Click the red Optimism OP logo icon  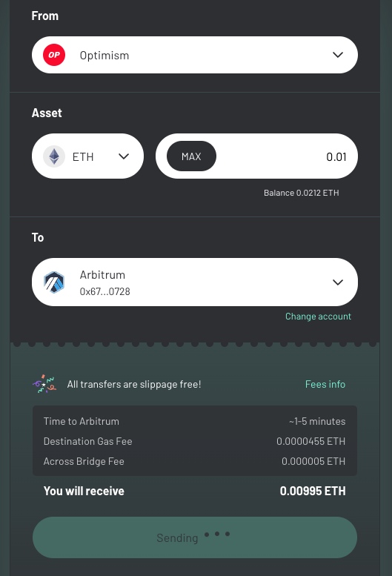point(54,55)
